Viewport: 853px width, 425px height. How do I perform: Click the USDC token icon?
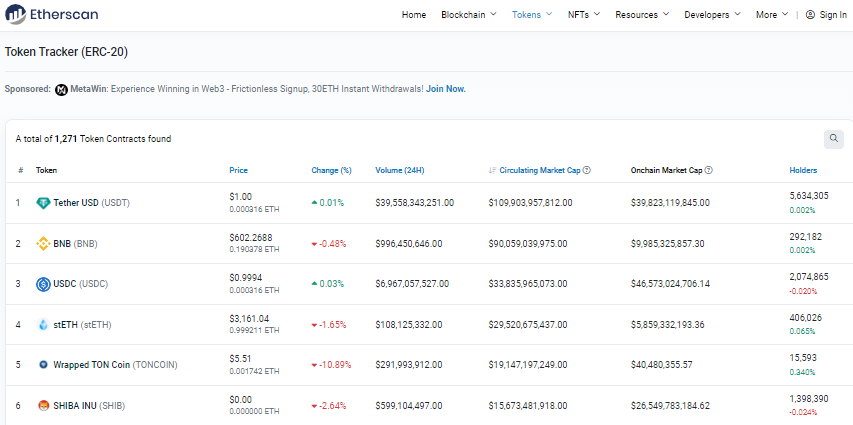(x=43, y=284)
